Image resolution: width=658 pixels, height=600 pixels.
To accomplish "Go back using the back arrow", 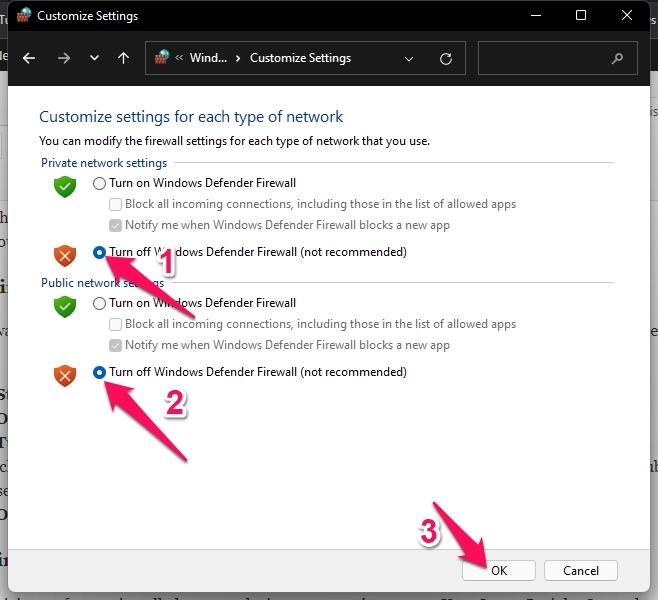I will 29,58.
